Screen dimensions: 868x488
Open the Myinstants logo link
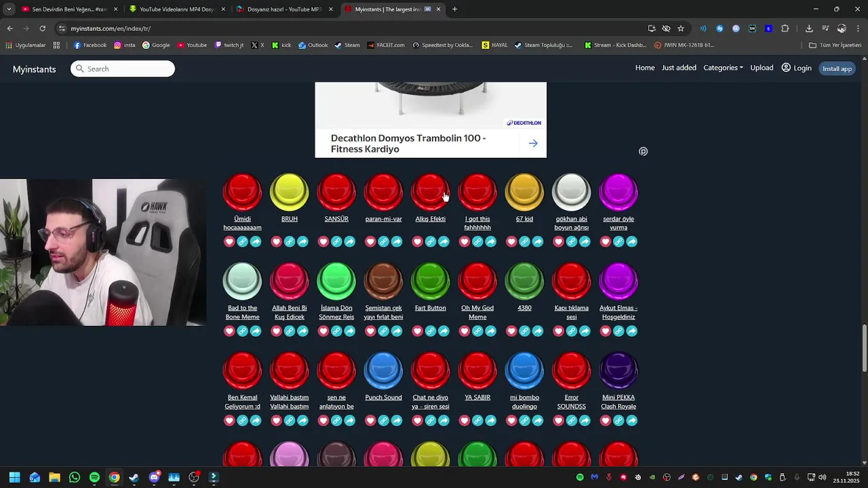[34, 69]
